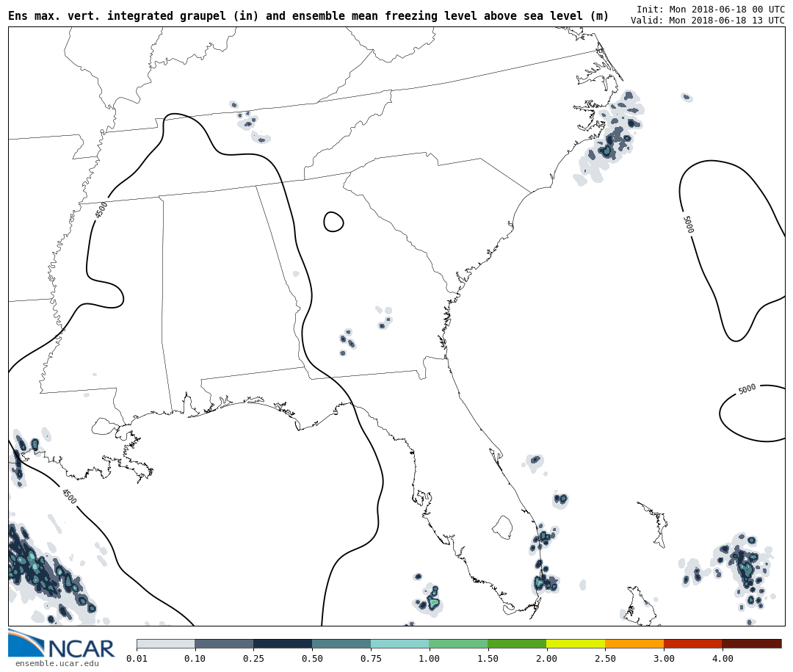Viewport: 793px width, 672px height.
Task: Open the ensemble.ucar.edu link
Action: pos(57,664)
